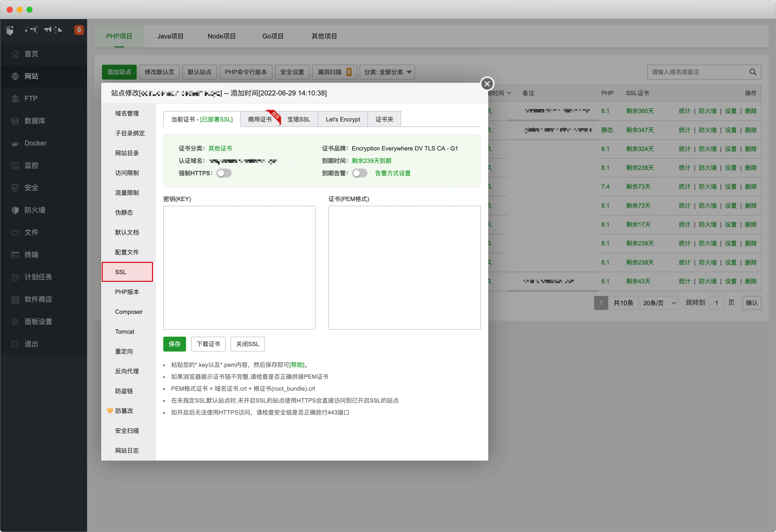Click 删除 in the 剩余360天 row
This screenshot has height=532, width=776.
click(x=751, y=111)
